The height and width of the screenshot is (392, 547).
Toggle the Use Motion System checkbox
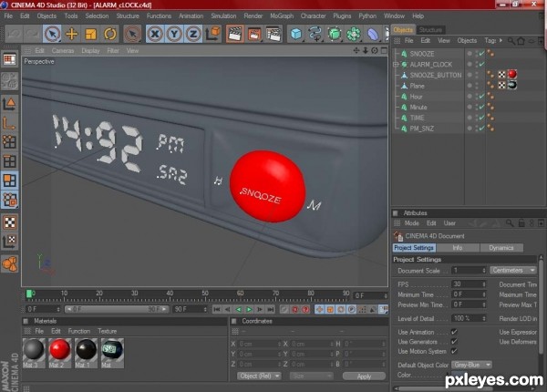[x=454, y=351]
